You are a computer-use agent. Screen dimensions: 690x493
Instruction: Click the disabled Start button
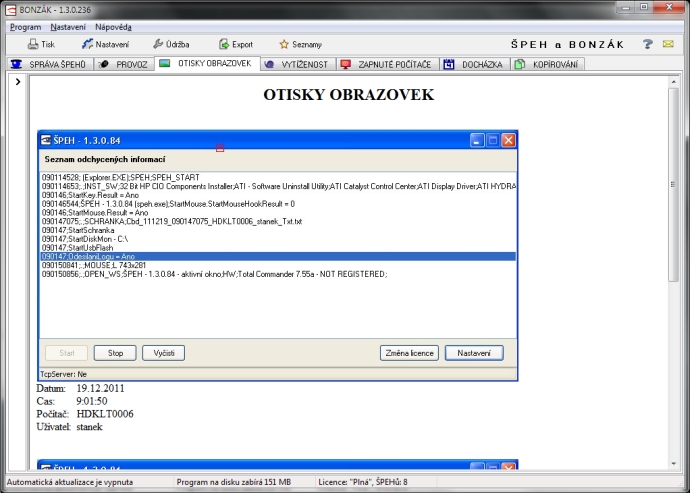tap(66, 353)
